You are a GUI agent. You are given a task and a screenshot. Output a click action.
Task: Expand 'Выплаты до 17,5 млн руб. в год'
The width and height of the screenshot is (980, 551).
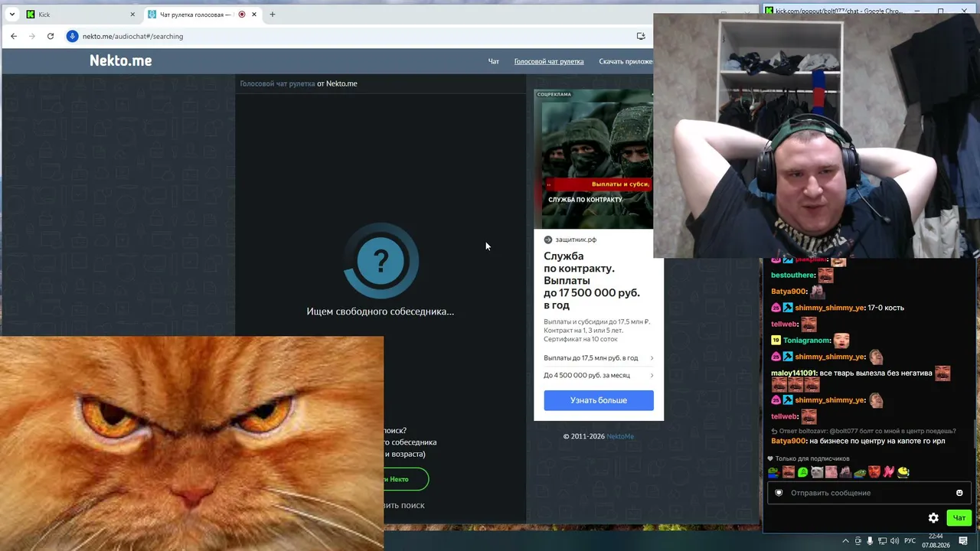599,358
